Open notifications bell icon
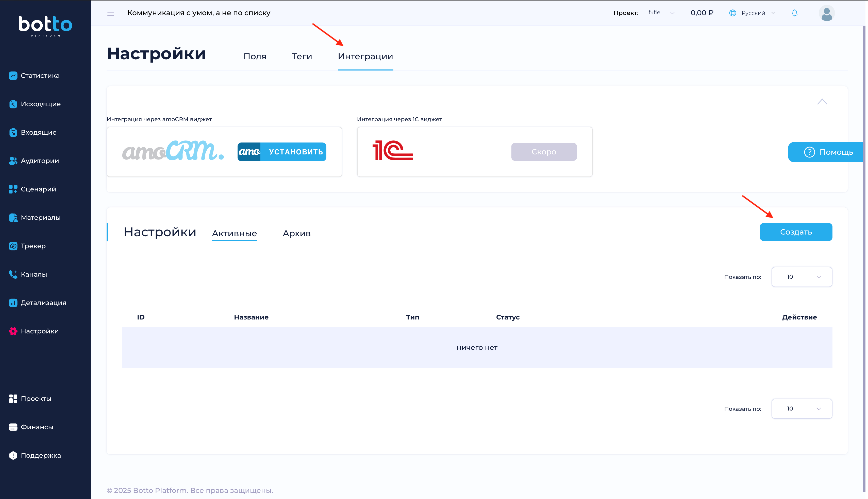Screen dimensions: 868x499 794,13
